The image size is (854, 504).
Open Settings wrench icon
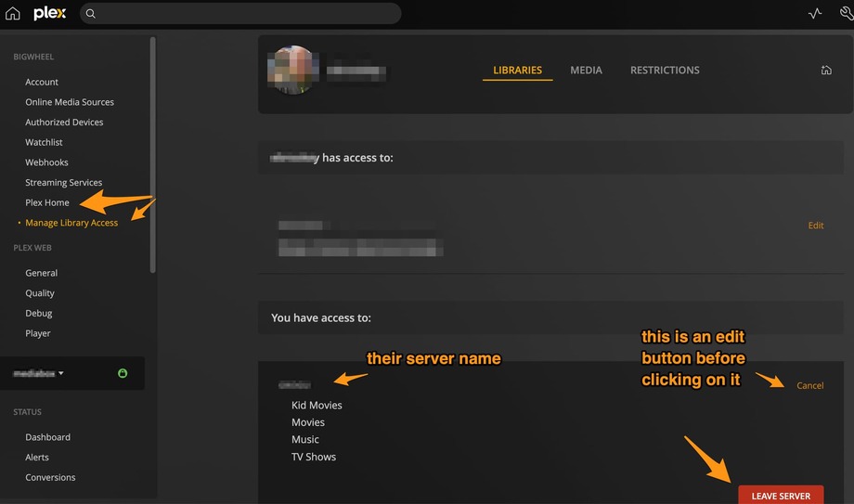(847, 14)
